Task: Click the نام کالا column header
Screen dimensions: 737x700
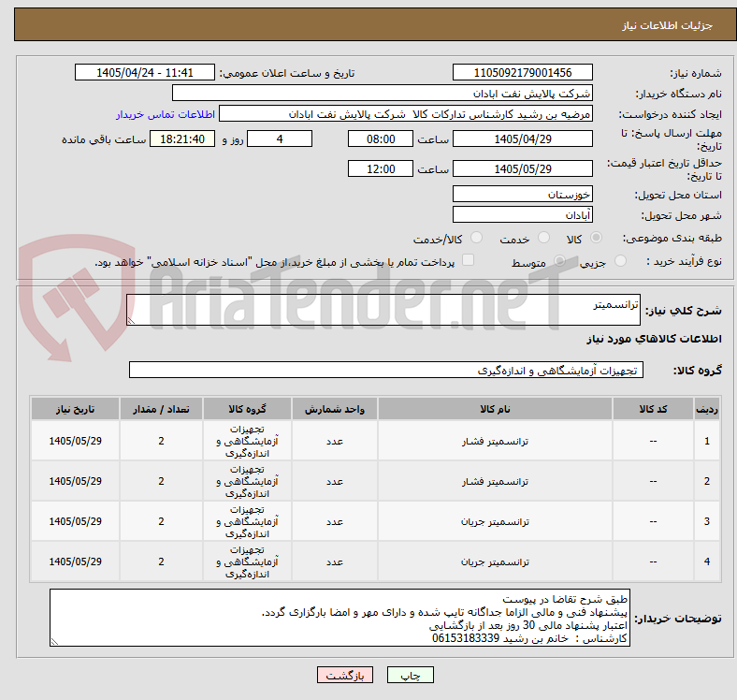Action: click(495, 409)
